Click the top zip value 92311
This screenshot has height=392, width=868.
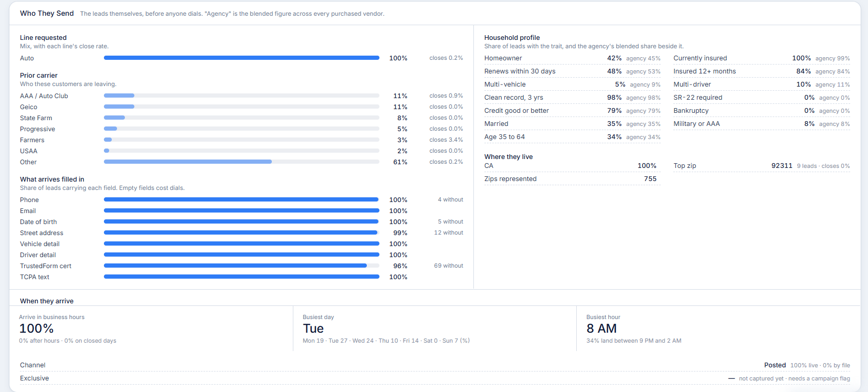tap(782, 166)
